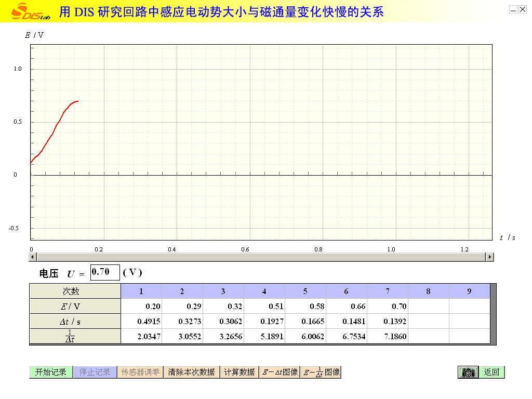Click the empty column 8 header
Viewport: 532px width, 399px height.
(x=428, y=291)
